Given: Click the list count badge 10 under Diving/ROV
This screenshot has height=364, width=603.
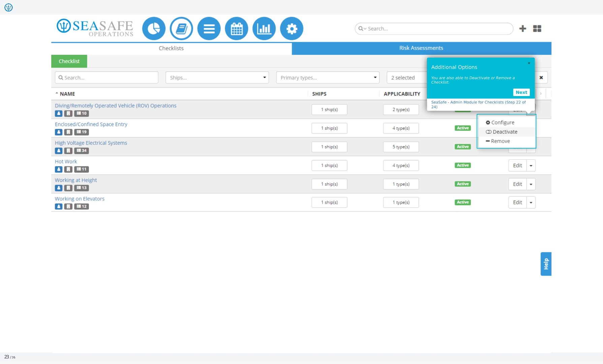Looking at the screenshot, I should pyautogui.click(x=82, y=114).
